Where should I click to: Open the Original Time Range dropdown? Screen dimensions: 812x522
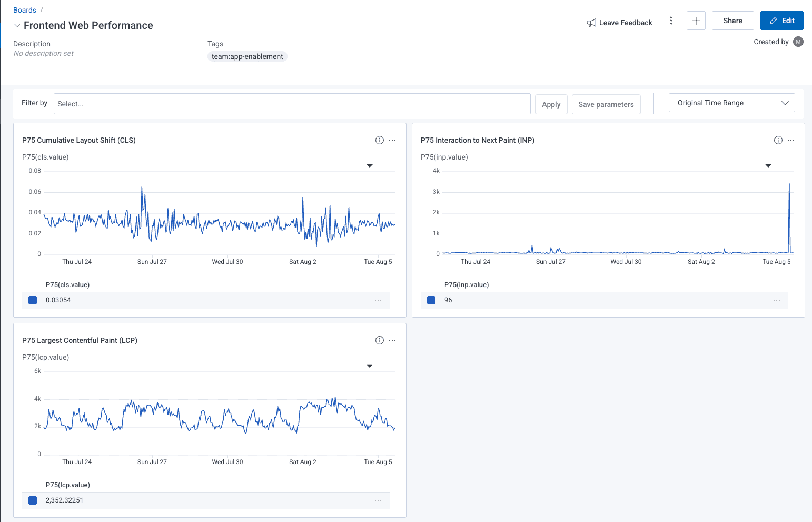tap(731, 103)
